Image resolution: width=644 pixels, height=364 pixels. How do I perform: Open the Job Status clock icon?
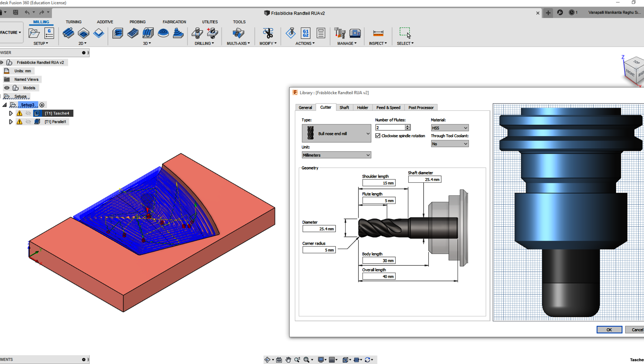point(572,13)
